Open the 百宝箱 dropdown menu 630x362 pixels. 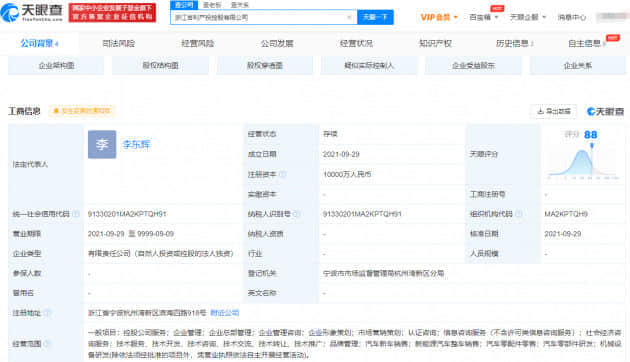[483, 17]
